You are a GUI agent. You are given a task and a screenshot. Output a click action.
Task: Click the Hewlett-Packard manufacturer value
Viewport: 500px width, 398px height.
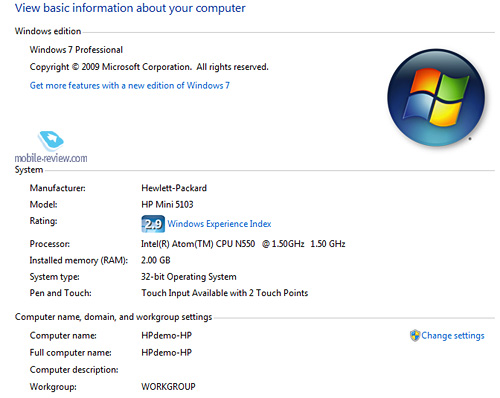pos(174,188)
